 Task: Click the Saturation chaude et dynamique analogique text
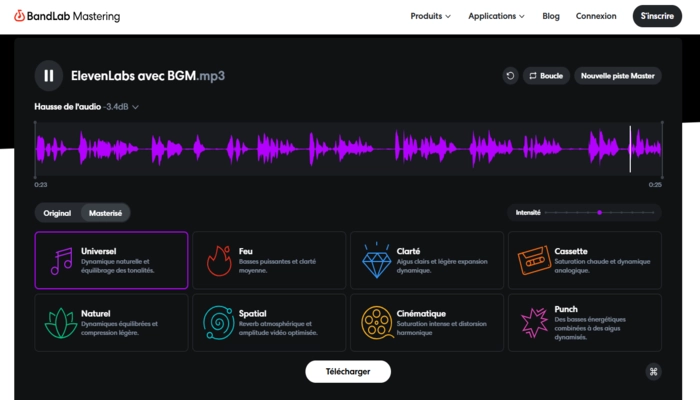602,266
